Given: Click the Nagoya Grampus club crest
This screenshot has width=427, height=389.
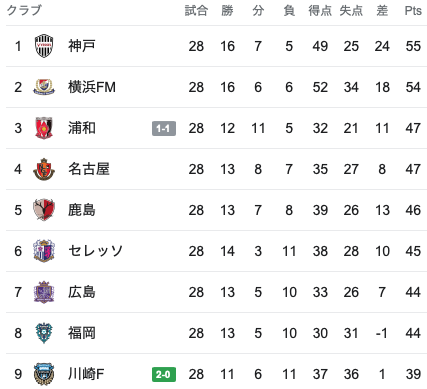Looking at the screenshot, I should click(x=44, y=169).
